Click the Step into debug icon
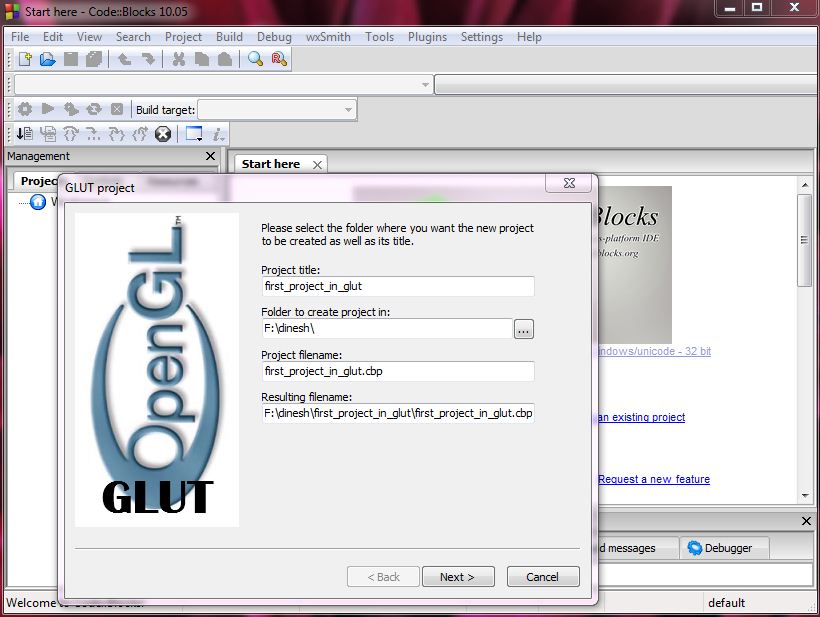The image size is (820, 617). coord(117,134)
